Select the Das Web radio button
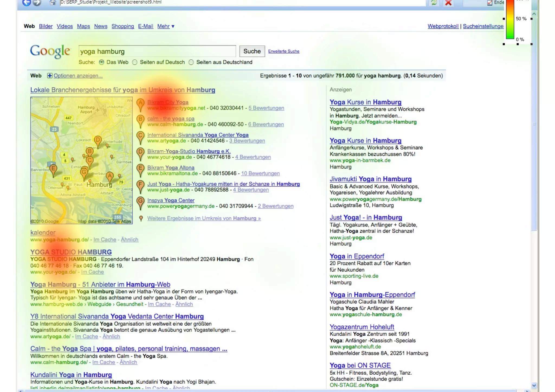Viewport: 555px width, 392px height. (x=102, y=62)
